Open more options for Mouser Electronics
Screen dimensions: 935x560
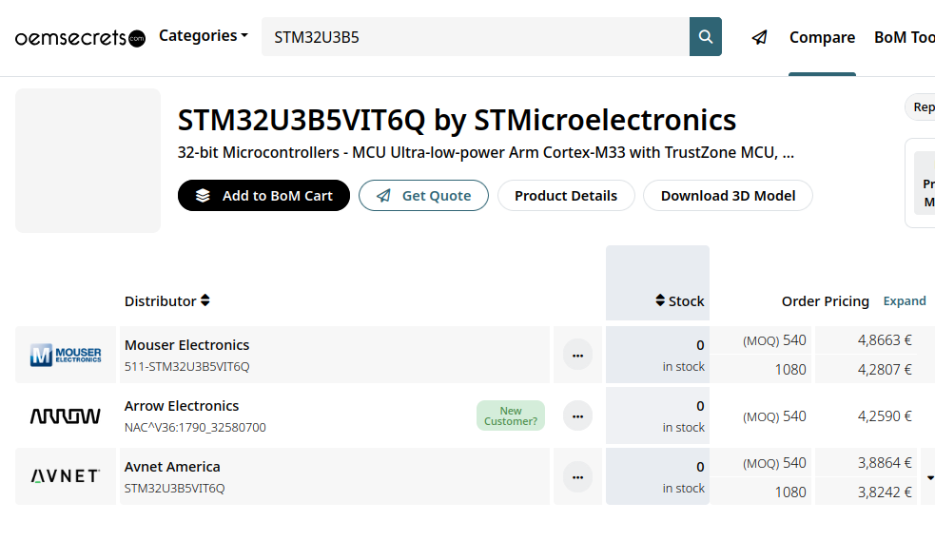[x=577, y=355]
